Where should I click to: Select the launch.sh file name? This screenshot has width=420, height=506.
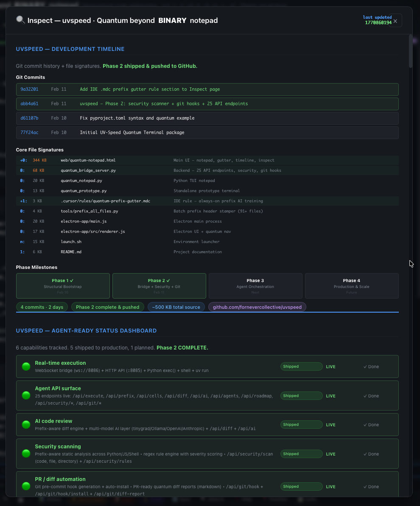71,242
